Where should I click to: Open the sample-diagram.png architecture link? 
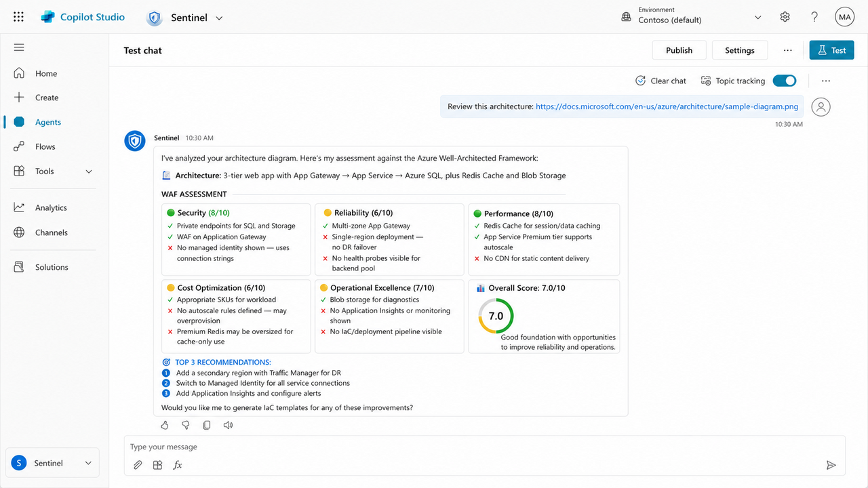point(667,106)
